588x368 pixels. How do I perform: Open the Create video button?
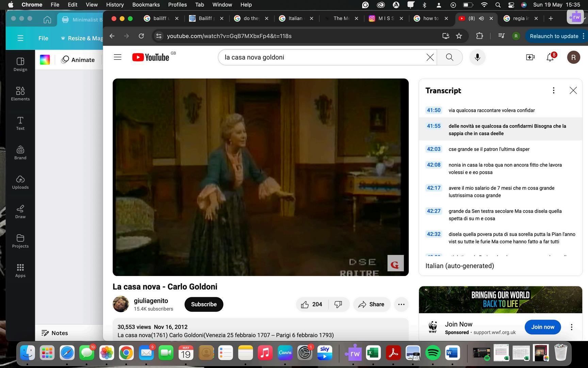tap(530, 57)
